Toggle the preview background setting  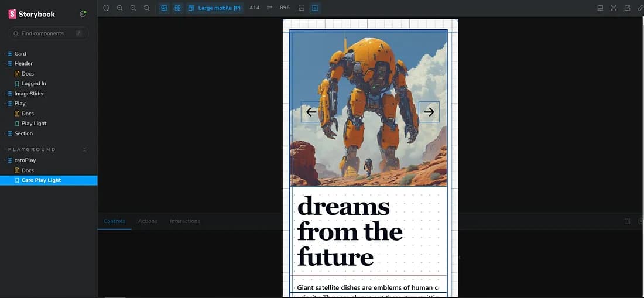tap(164, 8)
